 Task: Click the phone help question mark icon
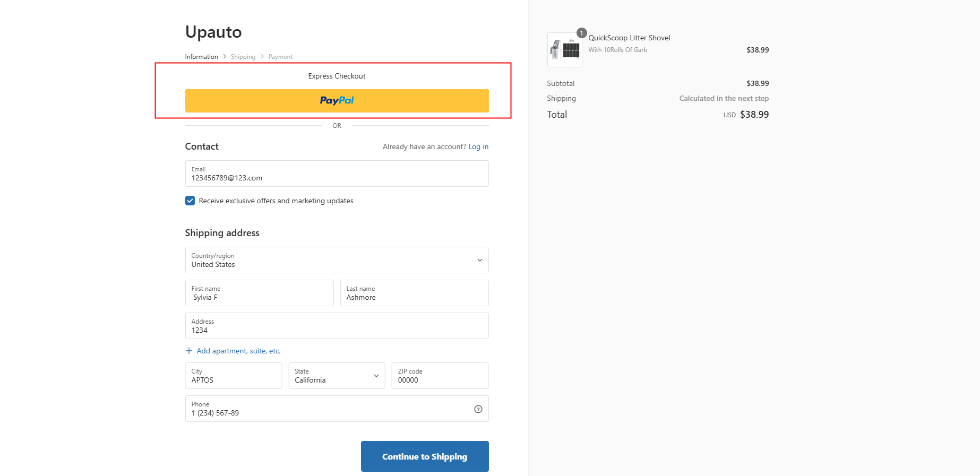tap(478, 409)
